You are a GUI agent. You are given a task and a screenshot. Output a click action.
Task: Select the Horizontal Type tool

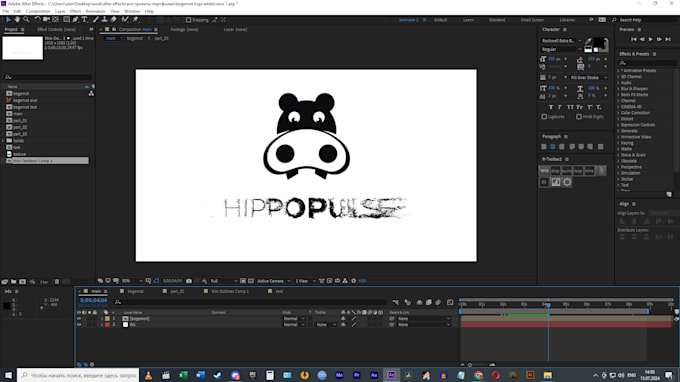pyautogui.click(x=85, y=20)
